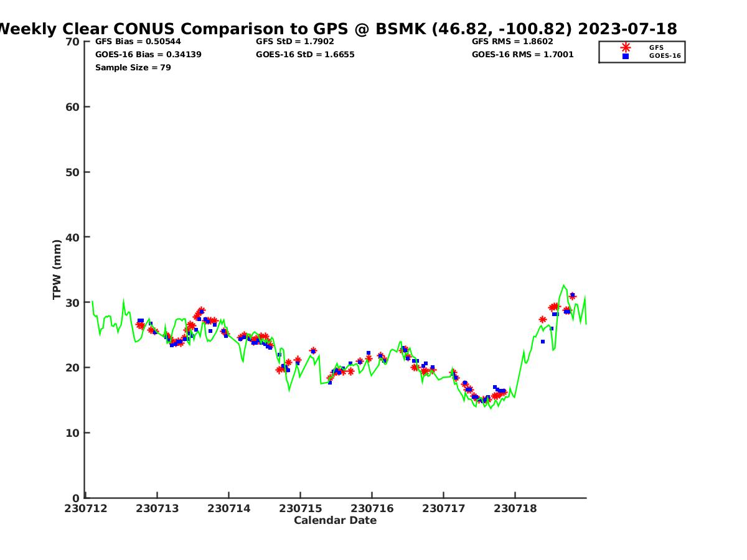
Task: Click the 60 y-axis tick label
Action: pyautogui.click(x=73, y=107)
